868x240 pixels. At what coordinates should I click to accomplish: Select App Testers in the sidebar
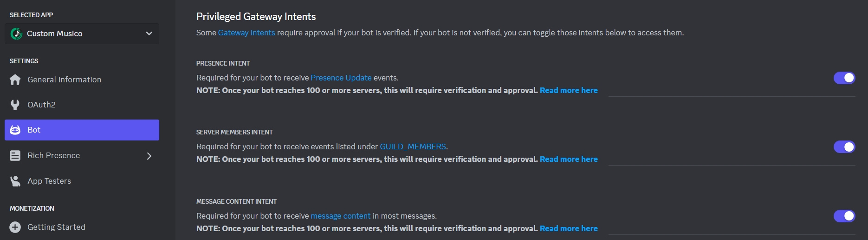[x=49, y=181]
